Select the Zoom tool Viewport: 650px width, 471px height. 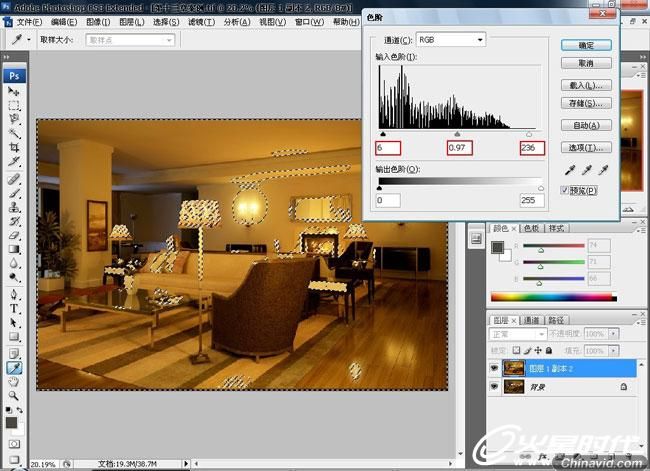tap(14, 396)
